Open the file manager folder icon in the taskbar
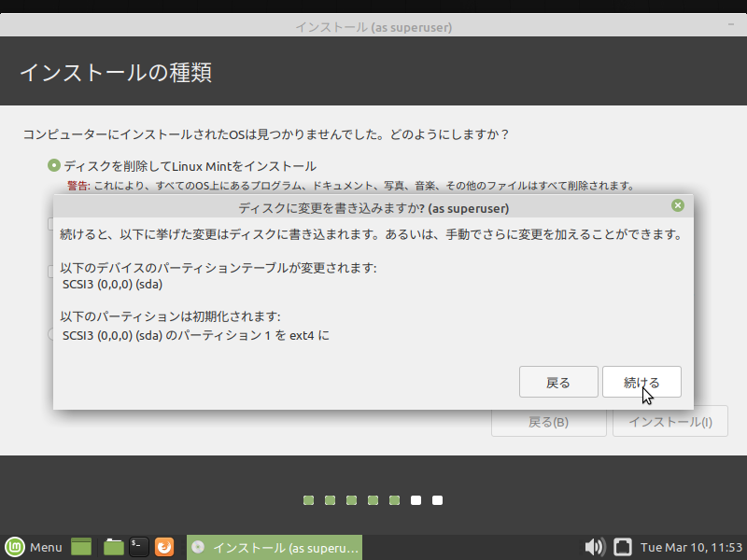This screenshot has height=560, width=747. point(113,547)
